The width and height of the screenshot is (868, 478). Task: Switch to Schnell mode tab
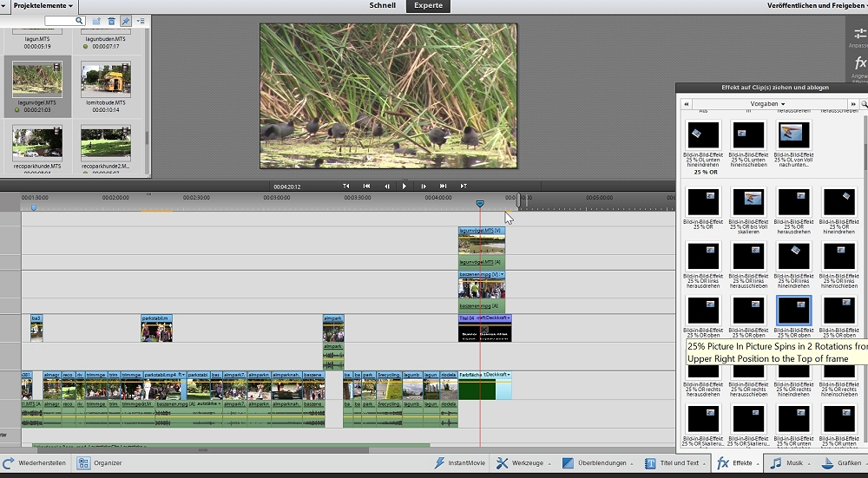point(383,5)
